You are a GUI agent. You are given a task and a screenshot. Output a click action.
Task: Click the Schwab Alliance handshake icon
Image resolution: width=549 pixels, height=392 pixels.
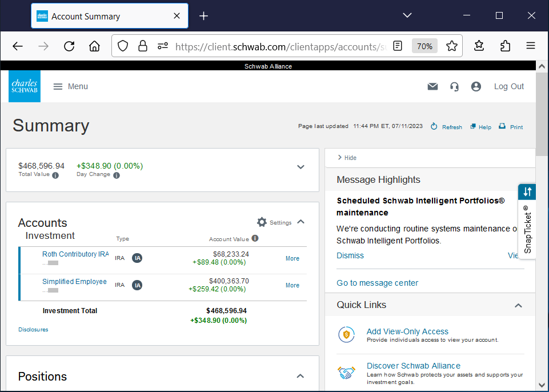click(346, 373)
